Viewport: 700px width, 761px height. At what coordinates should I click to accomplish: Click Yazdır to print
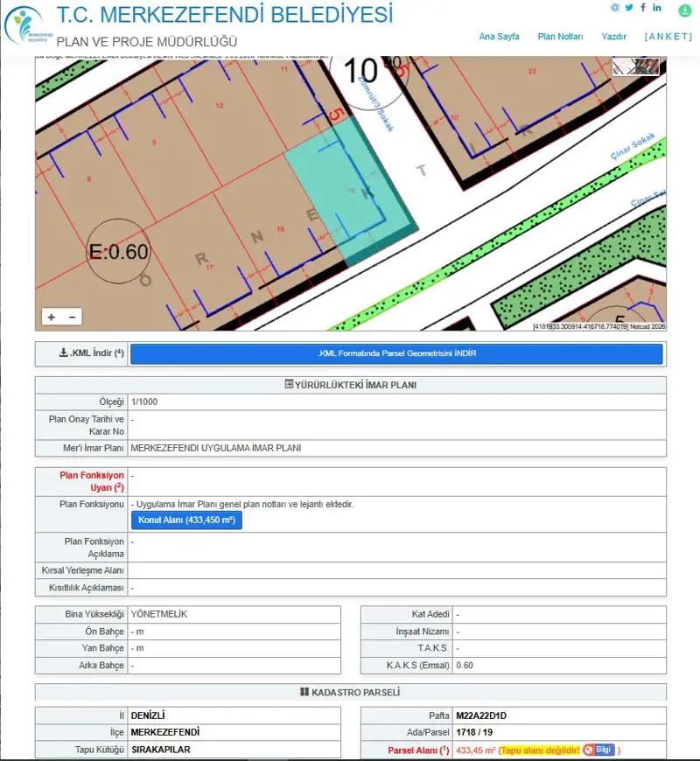[x=613, y=37]
